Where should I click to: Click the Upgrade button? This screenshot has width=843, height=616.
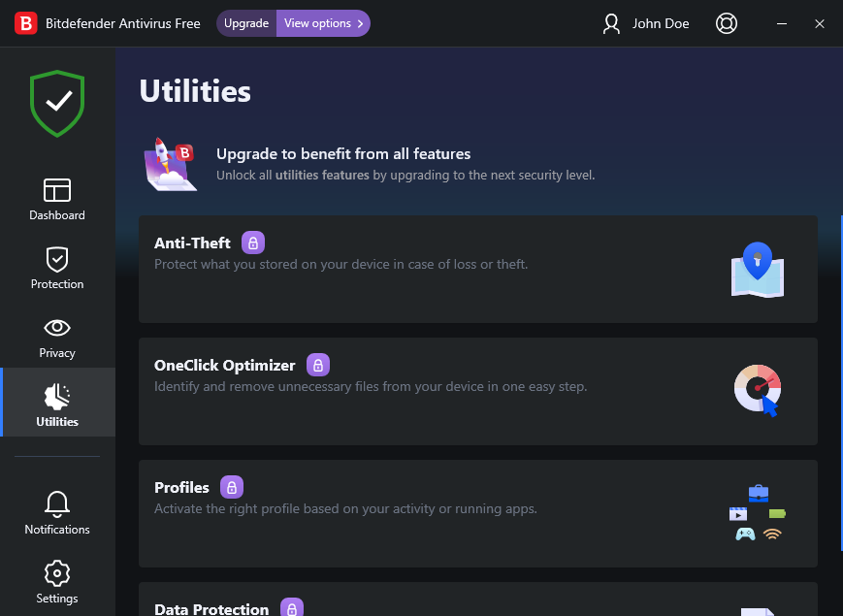coord(246,23)
